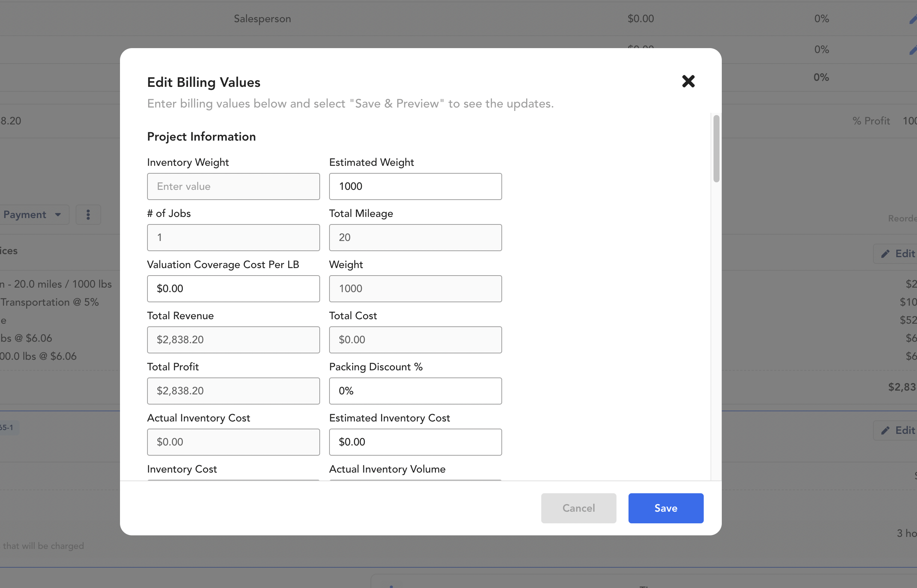
Task: Click the pencil edit icon in Salesperson row
Action: pos(912,19)
